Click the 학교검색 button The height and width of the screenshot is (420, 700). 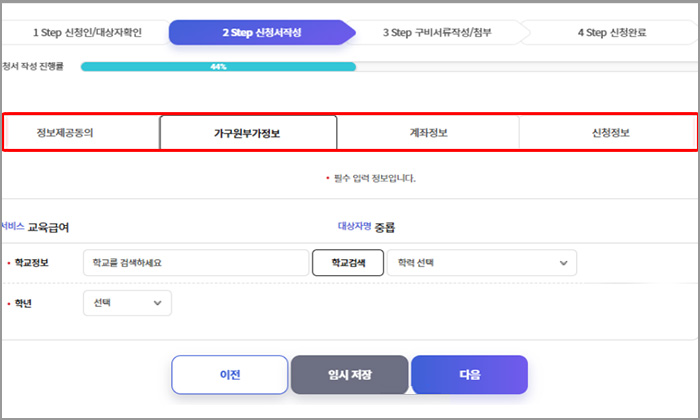pos(348,262)
